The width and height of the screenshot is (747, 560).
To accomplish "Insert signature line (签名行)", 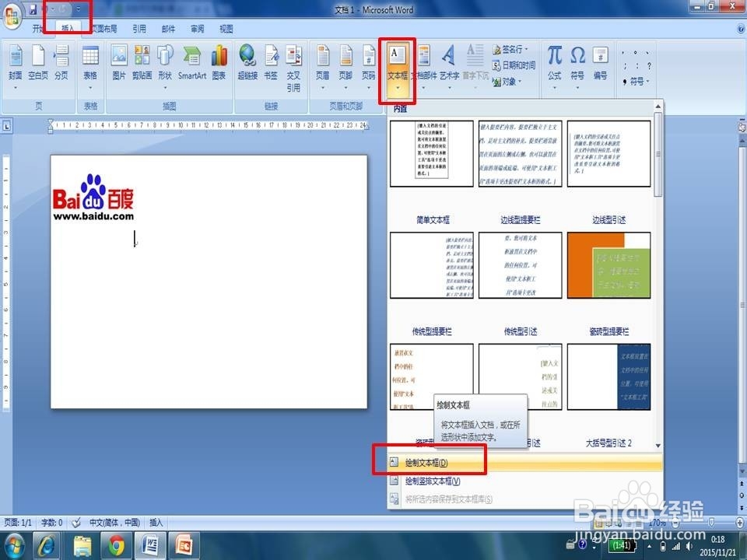I will pyautogui.click(x=510, y=49).
